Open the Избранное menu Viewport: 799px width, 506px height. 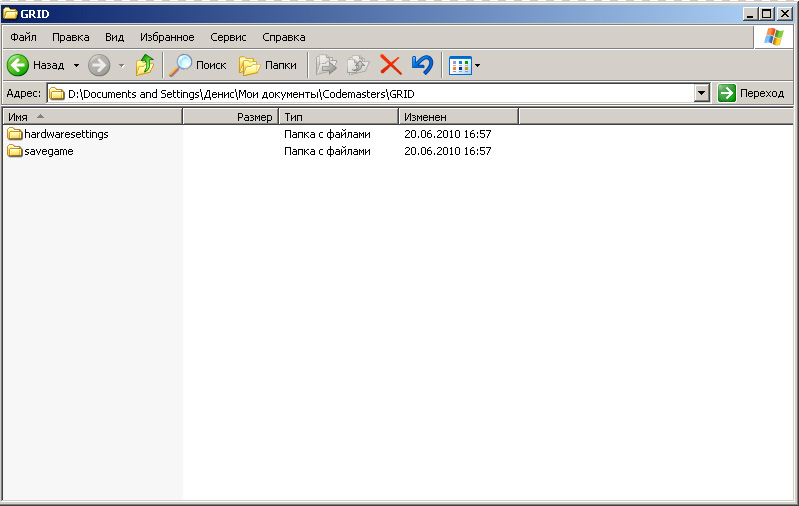point(167,37)
